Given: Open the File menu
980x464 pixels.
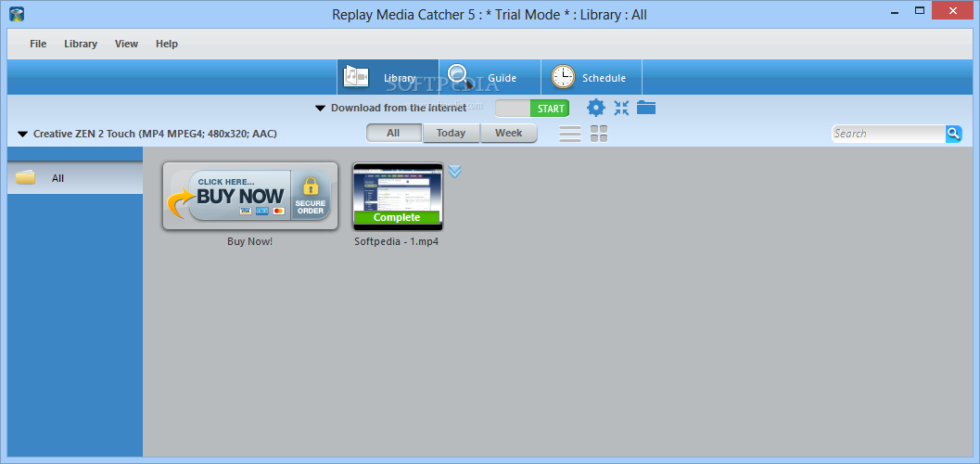Looking at the screenshot, I should point(38,44).
